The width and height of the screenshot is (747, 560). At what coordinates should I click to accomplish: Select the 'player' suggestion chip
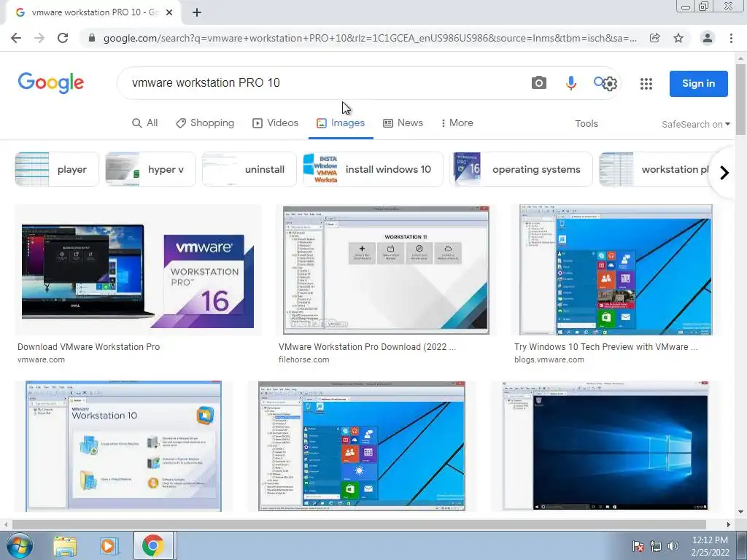point(57,169)
